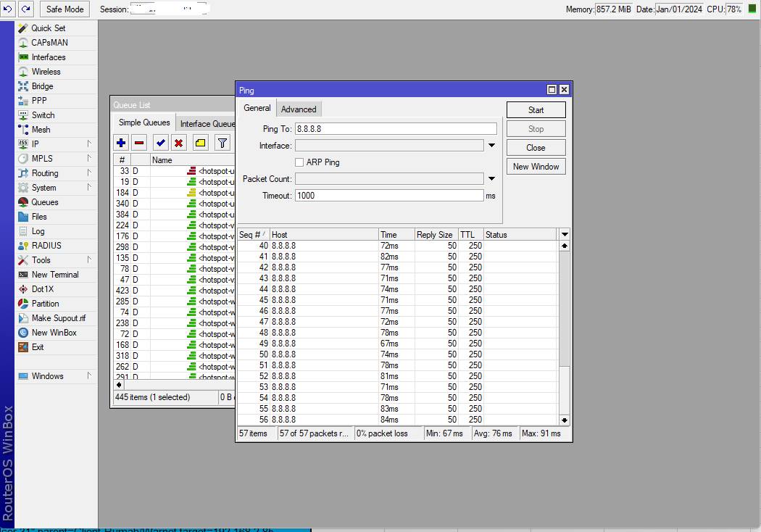The height and width of the screenshot is (532, 761).
Task: Open the Packet Count dropdown arrow
Action: pos(491,179)
